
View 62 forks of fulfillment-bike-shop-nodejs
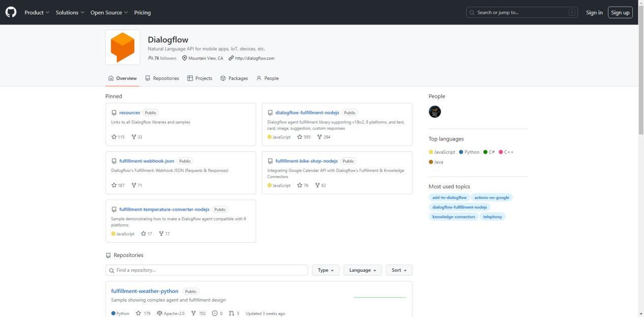(321, 185)
